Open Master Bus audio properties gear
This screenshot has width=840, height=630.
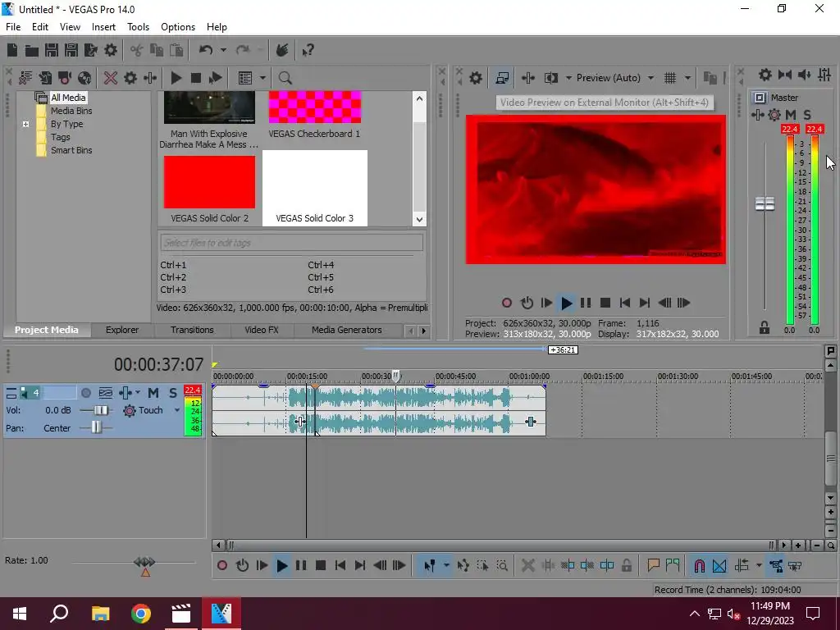coord(765,75)
